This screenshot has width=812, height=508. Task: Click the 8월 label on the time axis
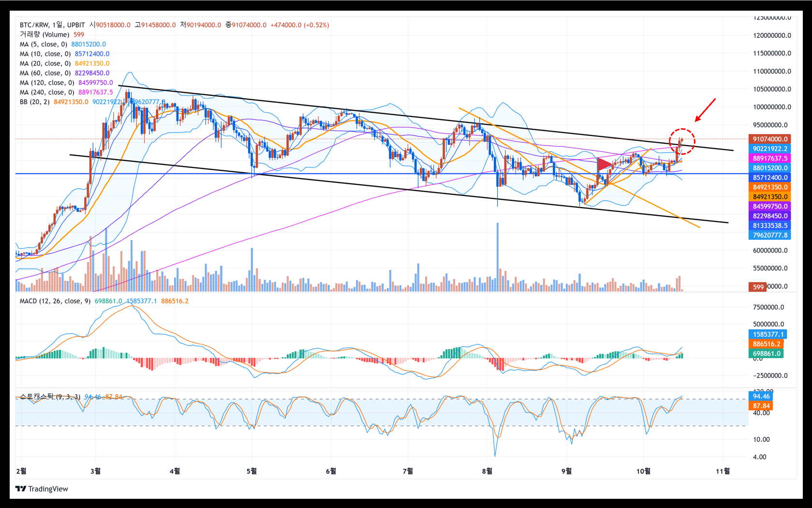click(487, 471)
